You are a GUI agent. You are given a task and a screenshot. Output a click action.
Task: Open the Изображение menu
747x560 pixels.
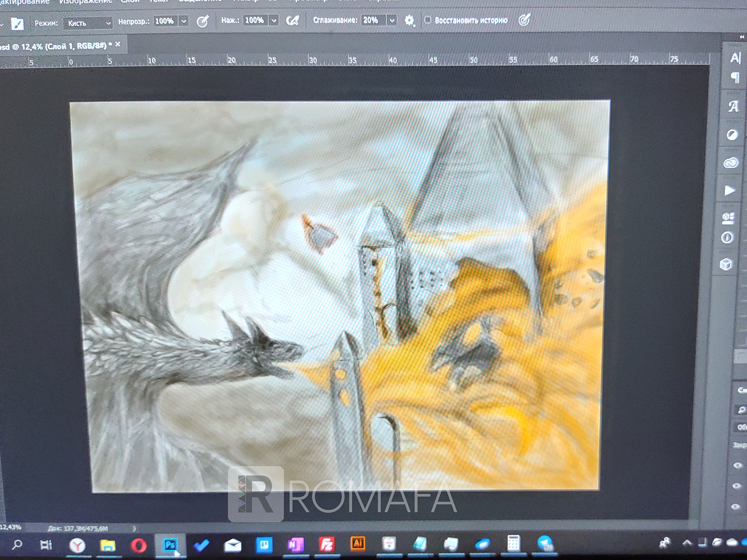click(x=86, y=1)
